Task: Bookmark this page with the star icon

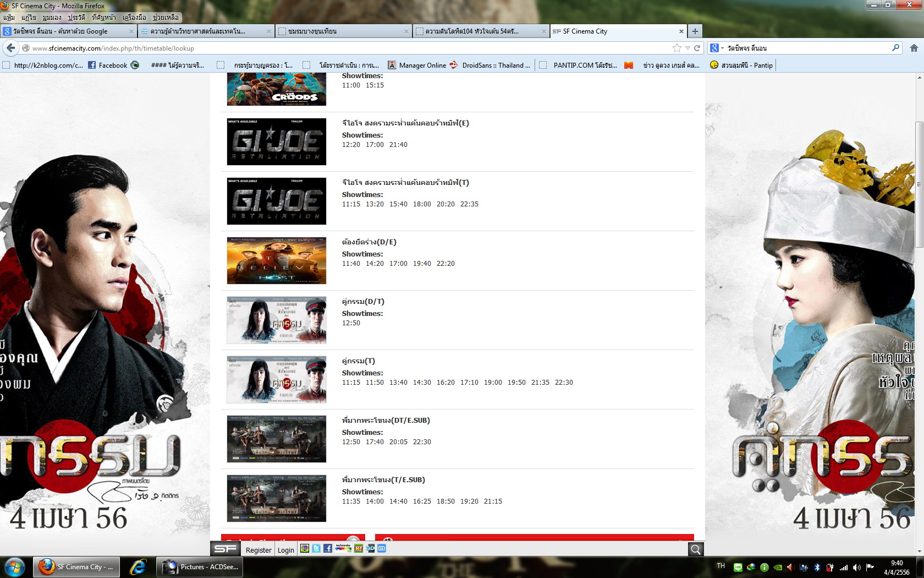Action: [x=677, y=48]
